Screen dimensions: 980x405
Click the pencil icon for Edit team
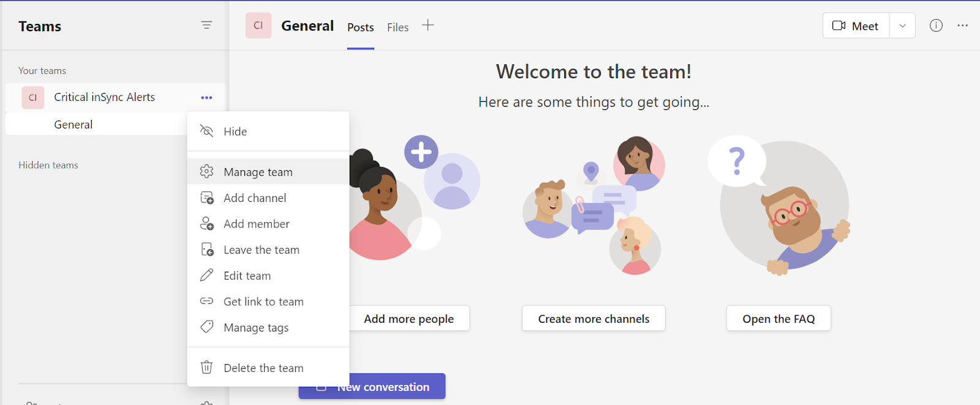[207, 275]
